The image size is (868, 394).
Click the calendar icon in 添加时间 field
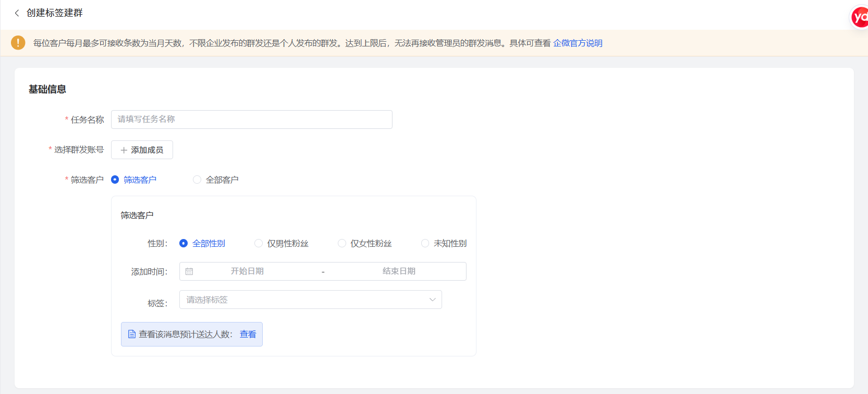click(189, 271)
